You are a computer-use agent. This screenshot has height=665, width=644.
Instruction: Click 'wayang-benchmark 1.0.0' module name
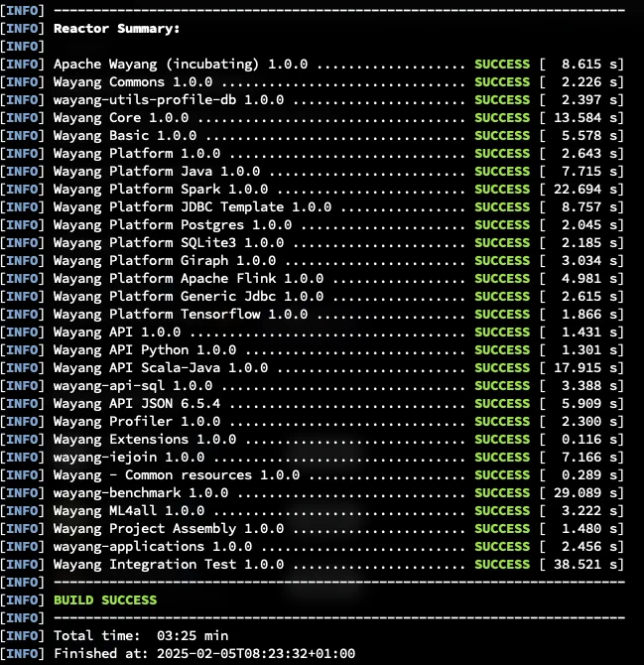141,493
